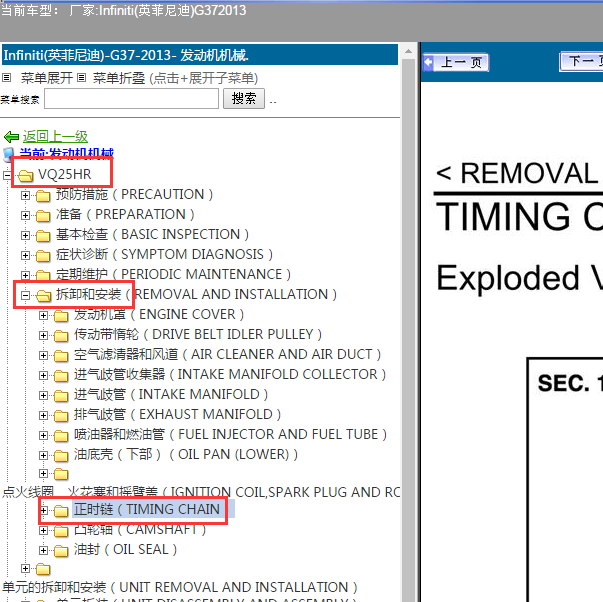The height and width of the screenshot is (602, 603).
Task: Select the 排气歧管 (EXHAUST MANIFOLD) item
Action: pyautogui.click(x=177, y=414)
